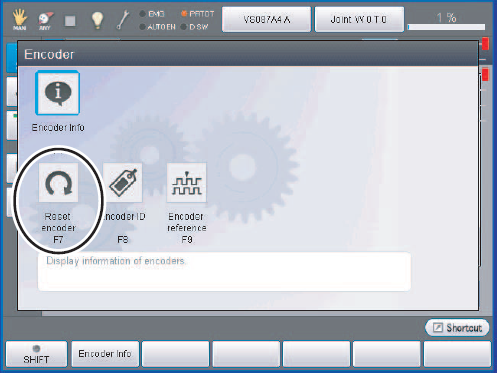Viewport: 497px width, 373px height.
Task: Click the Encoder Info function key button
Action: click(105, 354)
